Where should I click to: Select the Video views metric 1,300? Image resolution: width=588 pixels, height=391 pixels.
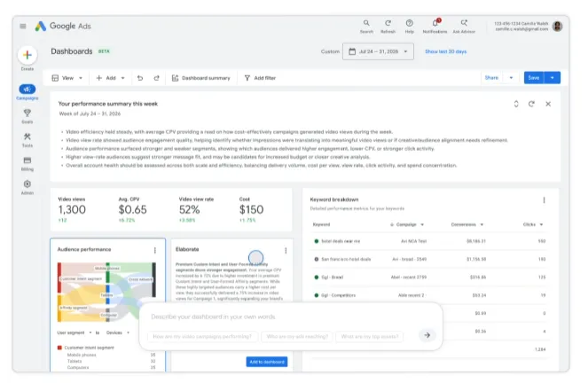(72, 209)
